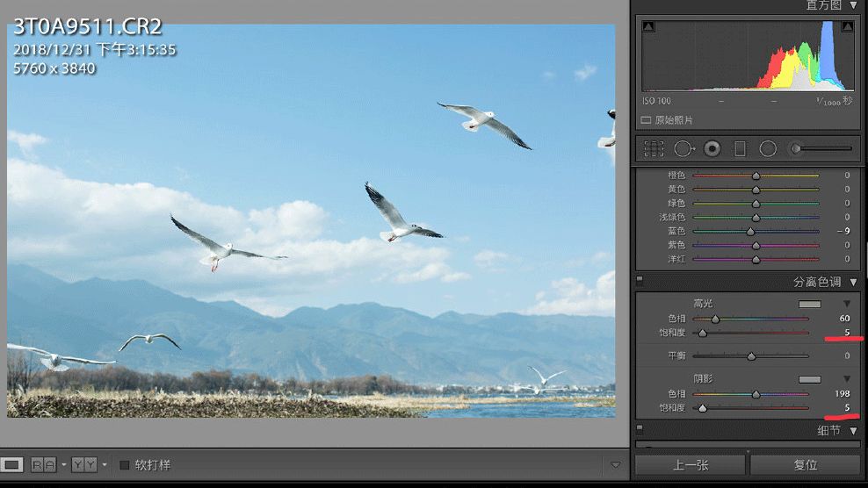This screenshot has width=868, height=488.
Task: Click the ISO 100 label
Action: [x=656, y=101]
